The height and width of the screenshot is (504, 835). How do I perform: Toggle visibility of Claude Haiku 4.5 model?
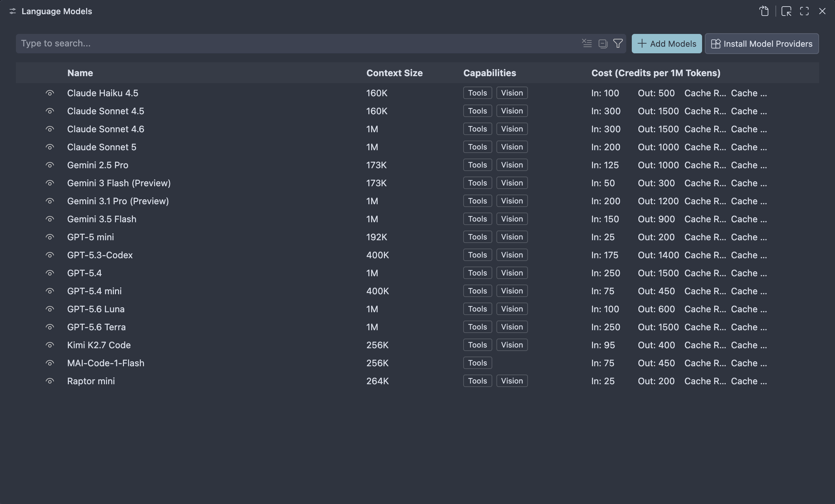coord(50,93)
